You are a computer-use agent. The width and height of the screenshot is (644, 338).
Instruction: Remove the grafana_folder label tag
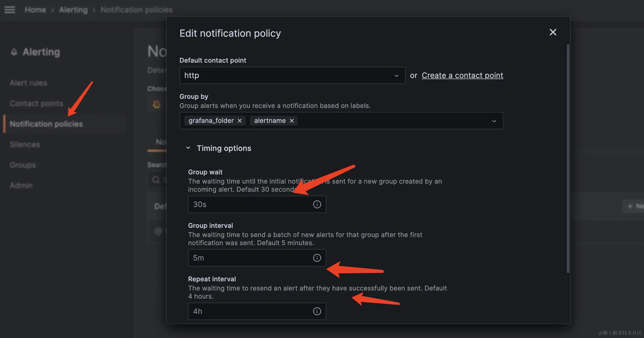coord(240,121)
